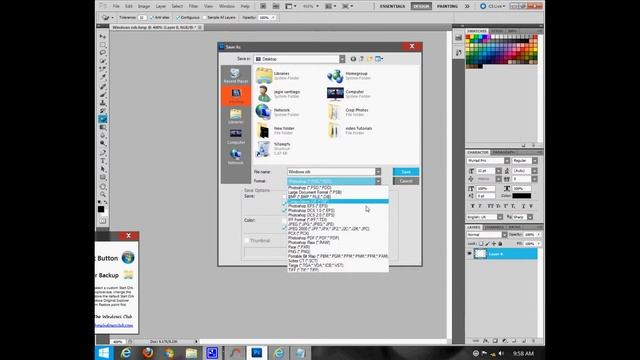Select the Eyedropper tool
Viewport: 640px width, 360px height.
point(102,78)
